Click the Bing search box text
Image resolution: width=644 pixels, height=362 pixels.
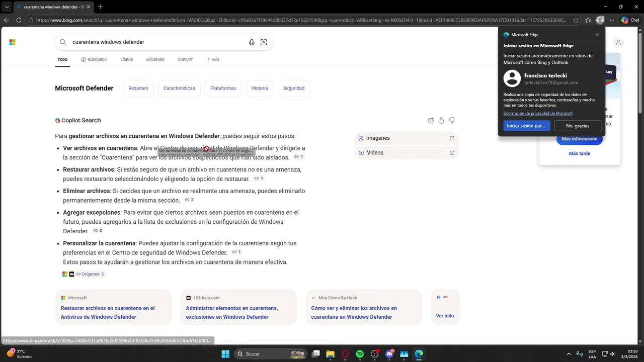(108, 42)
